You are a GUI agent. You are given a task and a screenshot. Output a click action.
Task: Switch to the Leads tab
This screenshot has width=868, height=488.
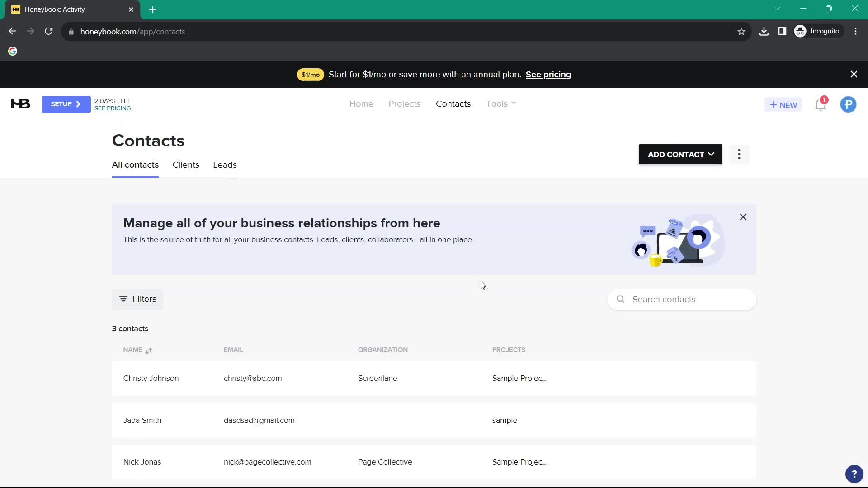[x=225, y=164]
